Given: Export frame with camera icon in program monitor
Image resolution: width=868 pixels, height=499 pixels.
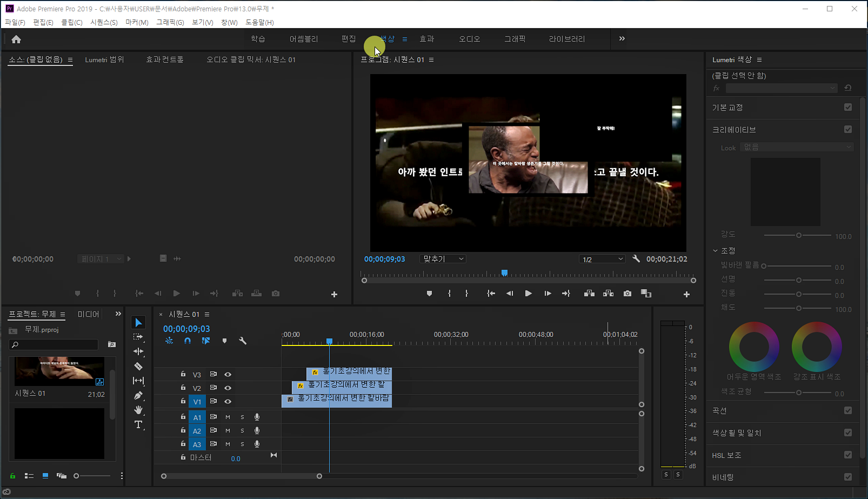Looking at the screenshot, I should [627, 294].
